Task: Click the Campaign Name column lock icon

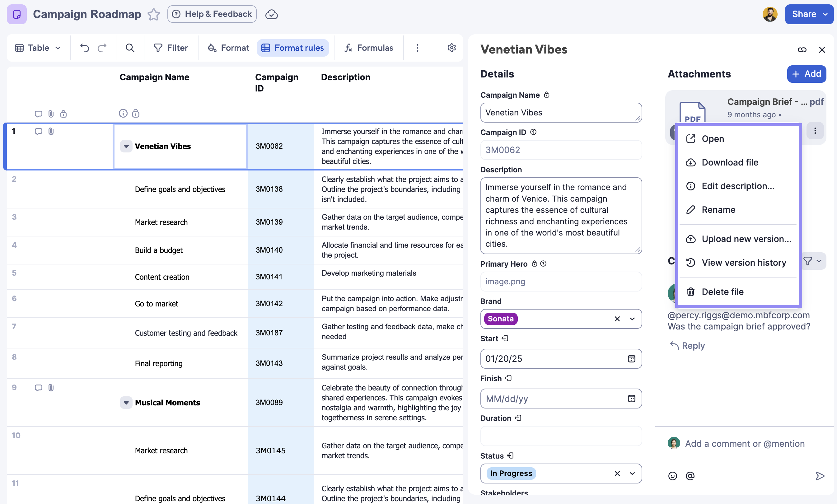Action: 135,114
